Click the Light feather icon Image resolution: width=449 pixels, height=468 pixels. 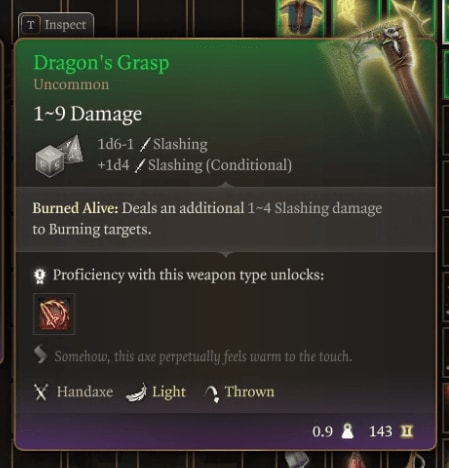(x=137, y=392)
